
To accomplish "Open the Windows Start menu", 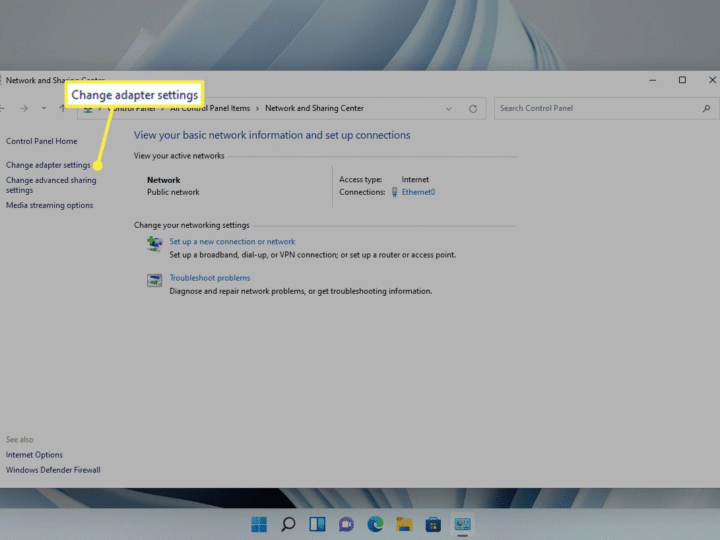I will (259, 524).
